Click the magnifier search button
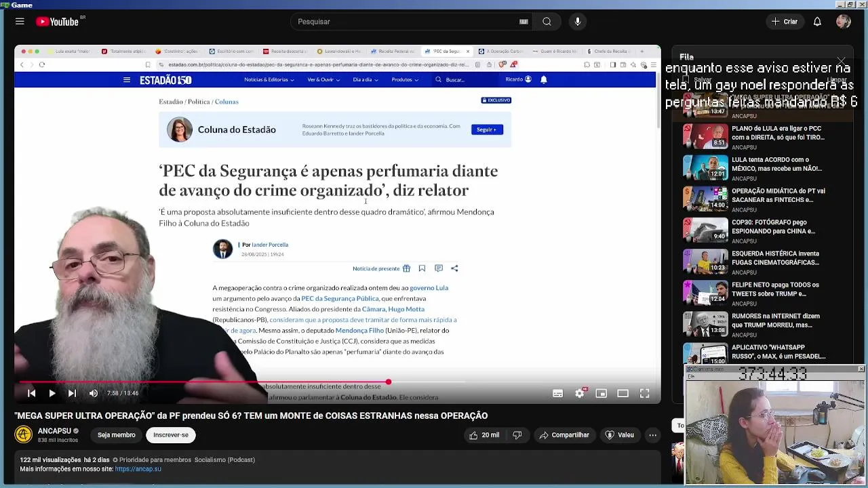Viewport: 868px width, 488px height. coord(547,22)
